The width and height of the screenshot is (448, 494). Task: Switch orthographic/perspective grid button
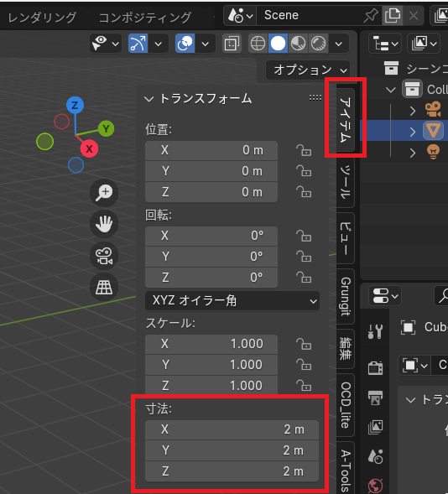(104, 287)
